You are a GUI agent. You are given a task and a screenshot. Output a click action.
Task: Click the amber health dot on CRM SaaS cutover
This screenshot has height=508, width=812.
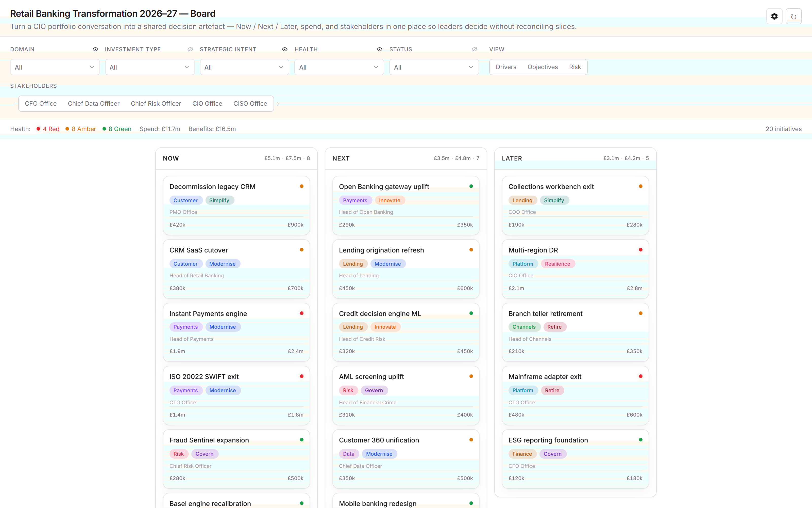302,250
